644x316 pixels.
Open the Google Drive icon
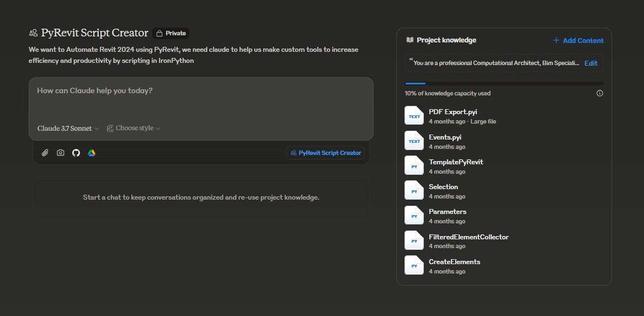pos(92,153)
